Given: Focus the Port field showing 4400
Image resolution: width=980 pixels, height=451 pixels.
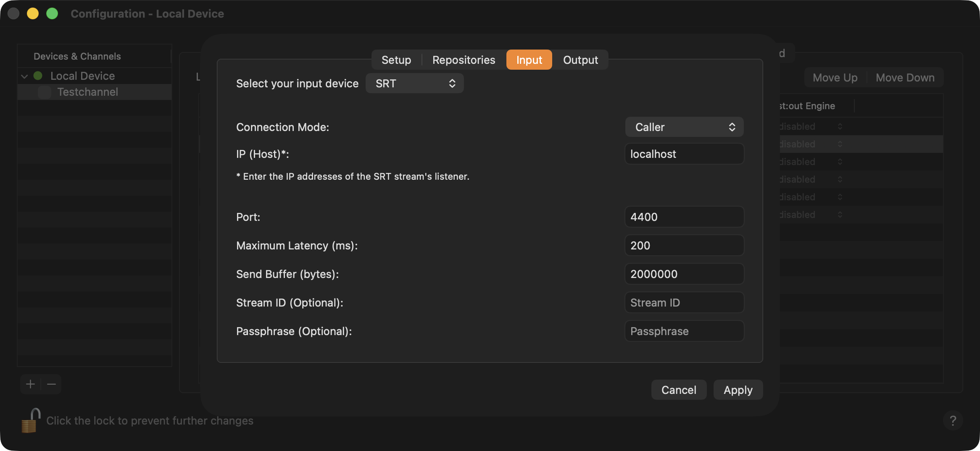Looking at the screenshot, I should click(x=684, y=217).
